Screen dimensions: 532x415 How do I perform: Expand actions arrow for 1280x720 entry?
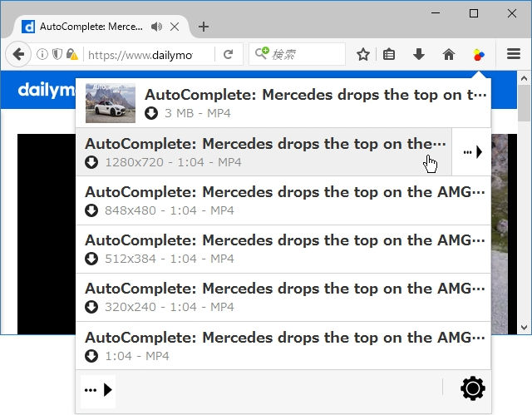point(472,152)
